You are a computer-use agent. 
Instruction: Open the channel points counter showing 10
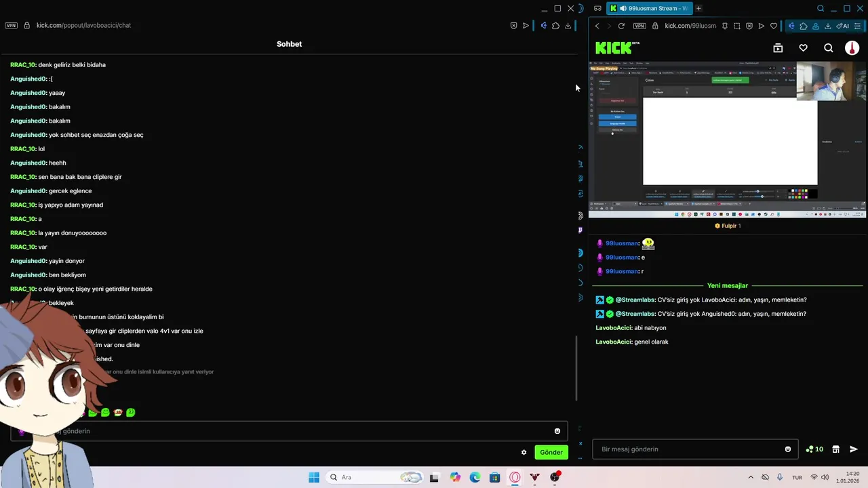click(814, 449)
